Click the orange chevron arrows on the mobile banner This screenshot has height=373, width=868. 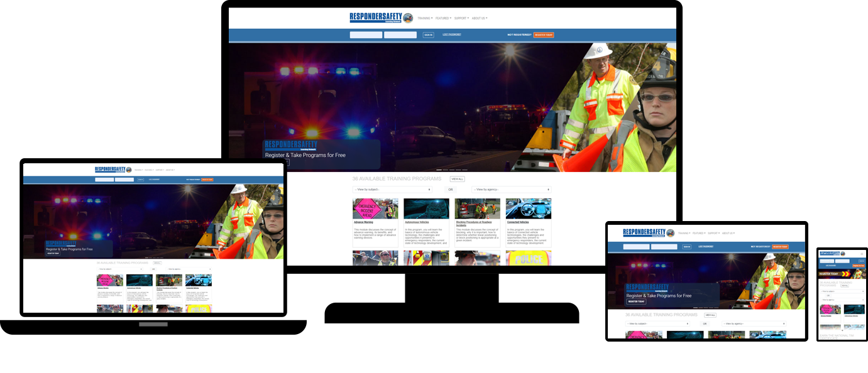click(x=846, y=273)
